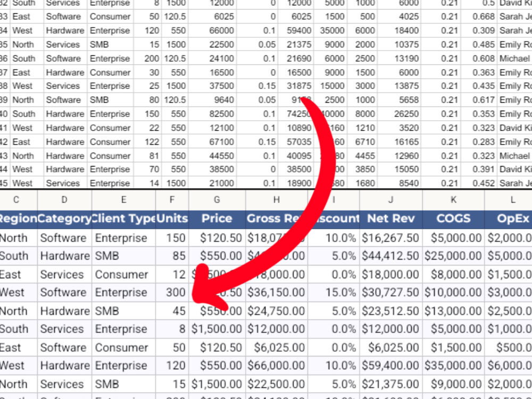Click the Units cell showing 85
The height and width of the screenshot is (399, 532).
click(x=172, y=256)
